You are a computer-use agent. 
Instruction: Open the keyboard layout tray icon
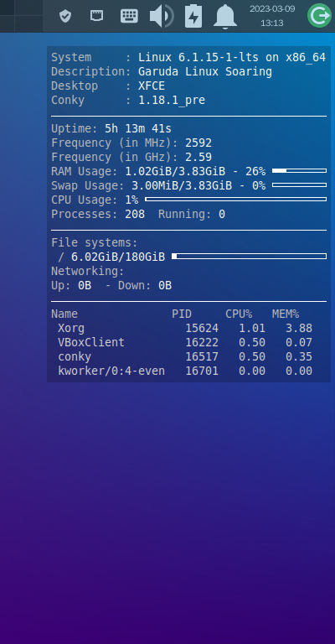click(x=129, y=16)
